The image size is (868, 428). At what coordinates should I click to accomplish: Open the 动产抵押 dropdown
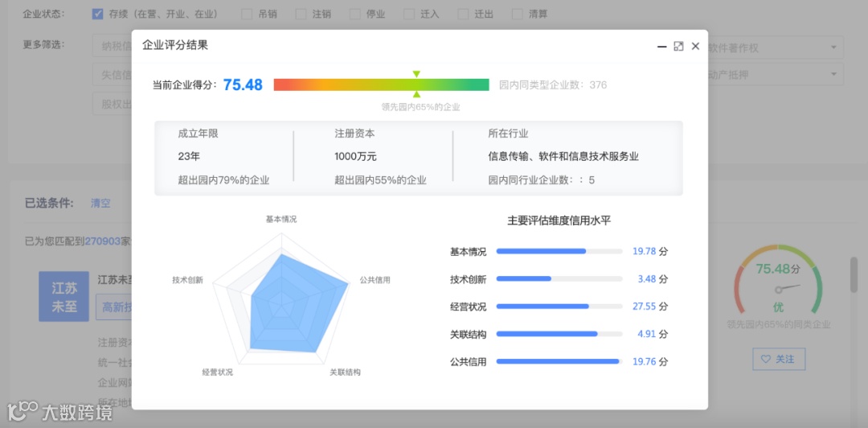pos(776,74)
